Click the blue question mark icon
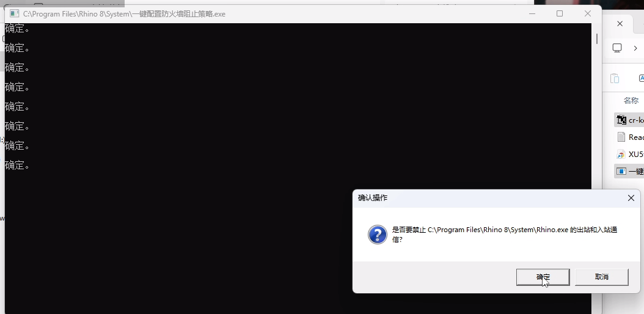The width and height of the screenshot is (644, 314). coord(378,235)
